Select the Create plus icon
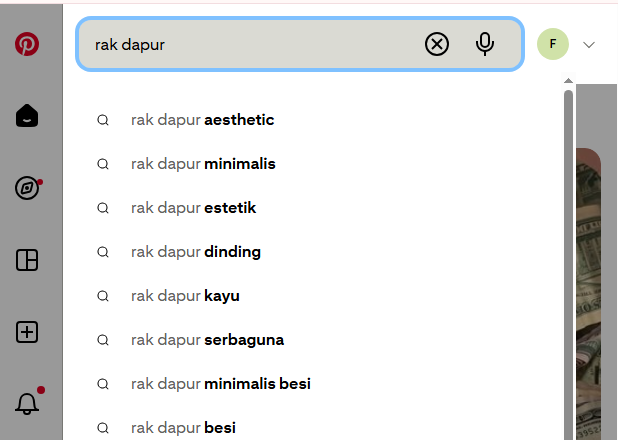Image resolution: width=618 pixels, height=440 pixels. point(27,332)
